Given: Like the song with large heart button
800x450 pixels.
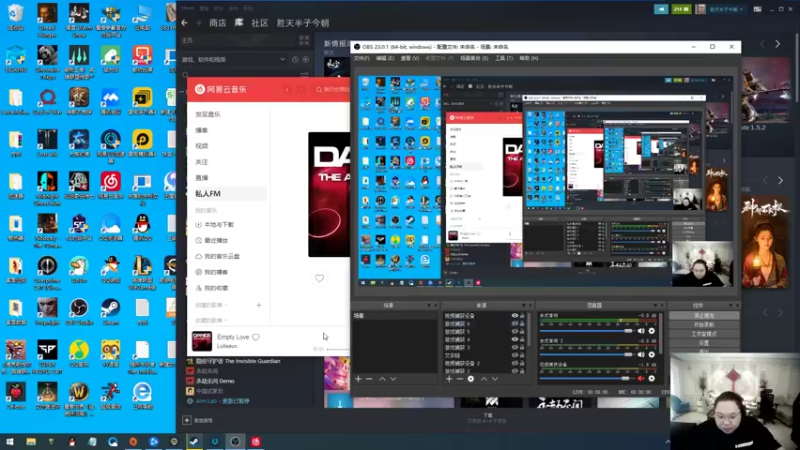Looking at the screenshot, I should pyautogui.click(x=319, y=279).
